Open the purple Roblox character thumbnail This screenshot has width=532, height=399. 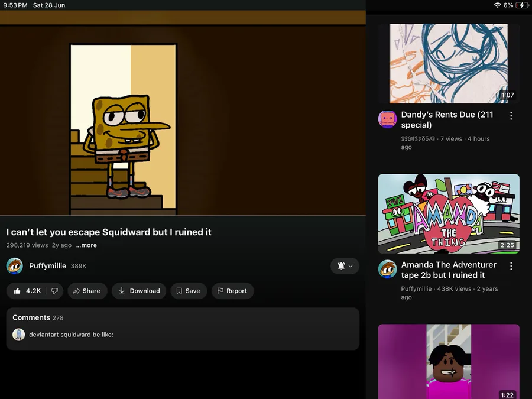point(449,362)
